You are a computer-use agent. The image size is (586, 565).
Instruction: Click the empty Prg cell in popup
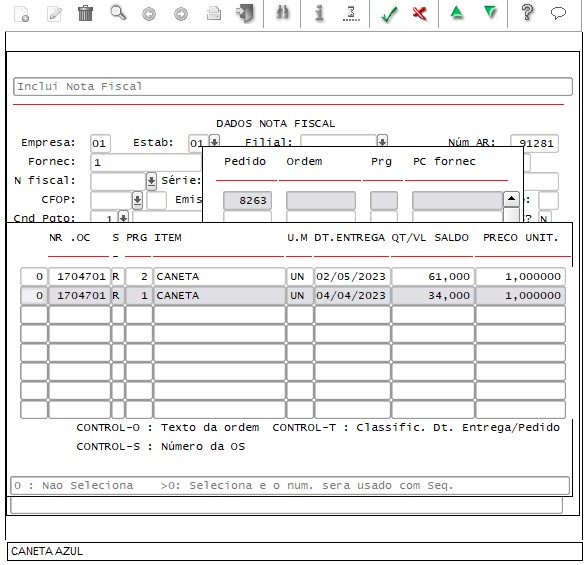coord(384,201)
